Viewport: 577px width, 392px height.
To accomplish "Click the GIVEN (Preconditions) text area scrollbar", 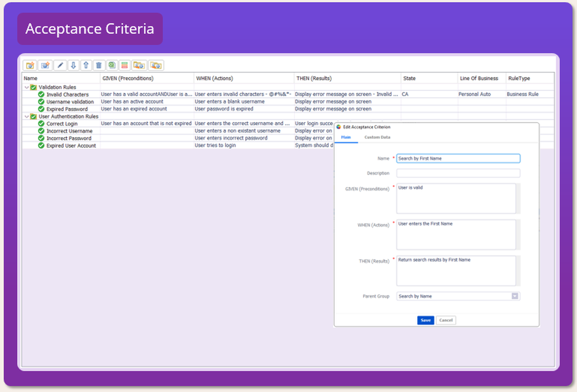I will [518, 198].
